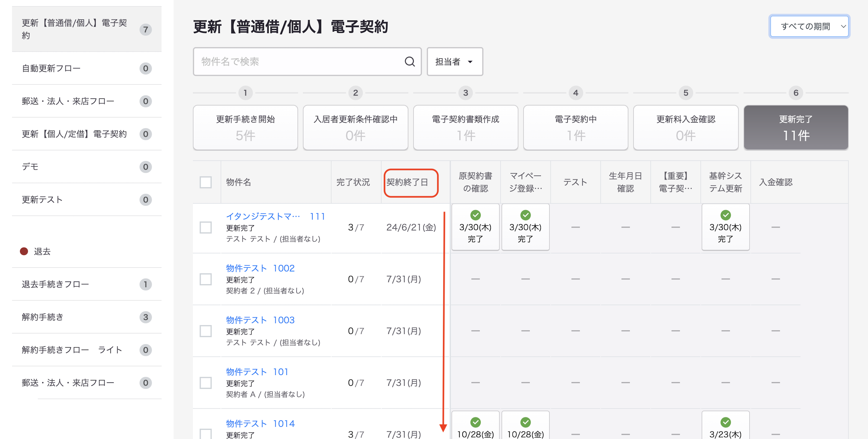The image size is (868, 439).
Task: Open 退去手続きフロー in sidebar
Action: (x=87, y=284)
